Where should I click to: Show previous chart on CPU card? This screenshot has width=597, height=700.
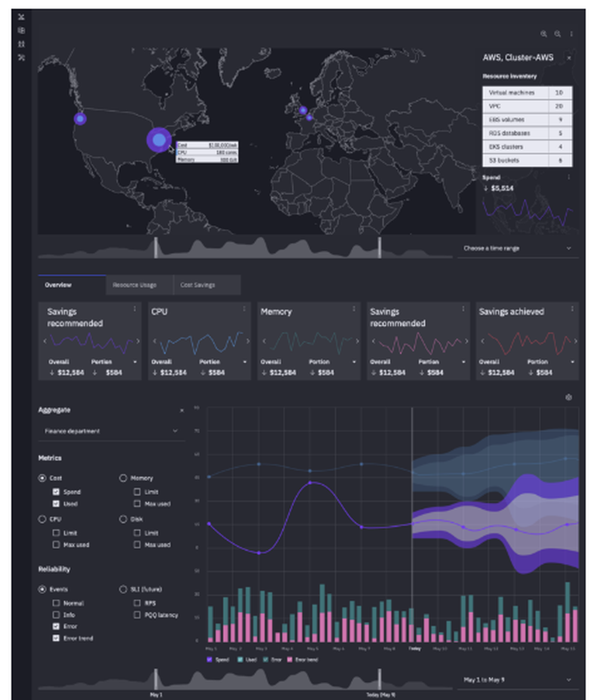tap(155, 341)
